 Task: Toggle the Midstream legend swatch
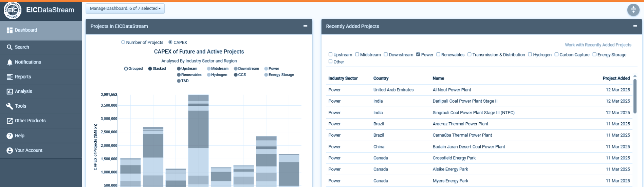[209, 69]
